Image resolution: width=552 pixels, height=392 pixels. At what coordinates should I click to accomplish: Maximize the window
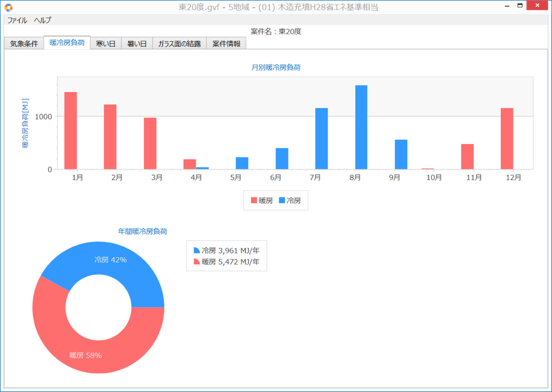[x=520, y=6]
